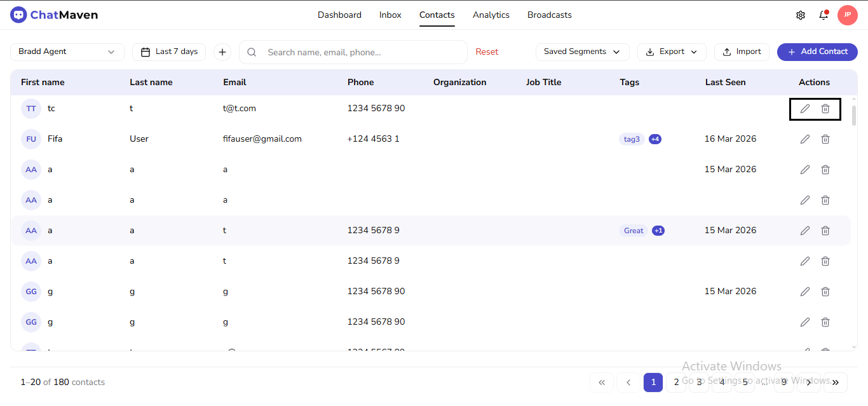Click the JP profile avatar
The image size is (868, 406).
click(x=848, y=14)
